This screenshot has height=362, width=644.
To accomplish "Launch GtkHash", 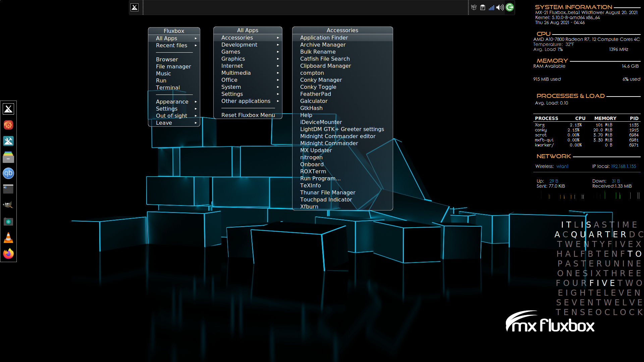I will coord(342,108).
